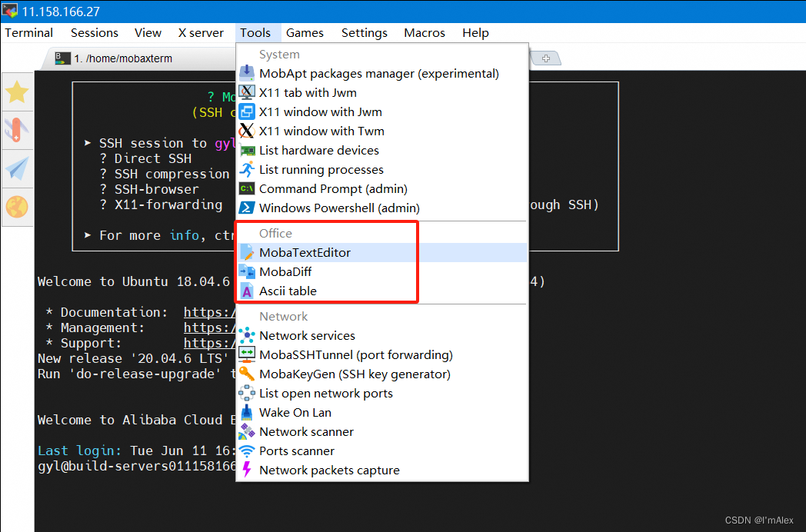Open the Sessions menu
The image size is (806, 532).
95,33
